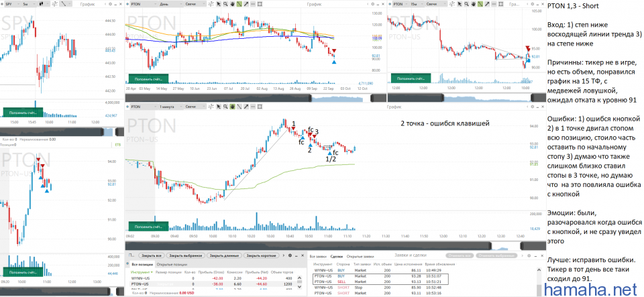Viewport: 644px width, 297px height.
Task: Click indicators icon in SPY chart toolbar
Action: [54, 4]
